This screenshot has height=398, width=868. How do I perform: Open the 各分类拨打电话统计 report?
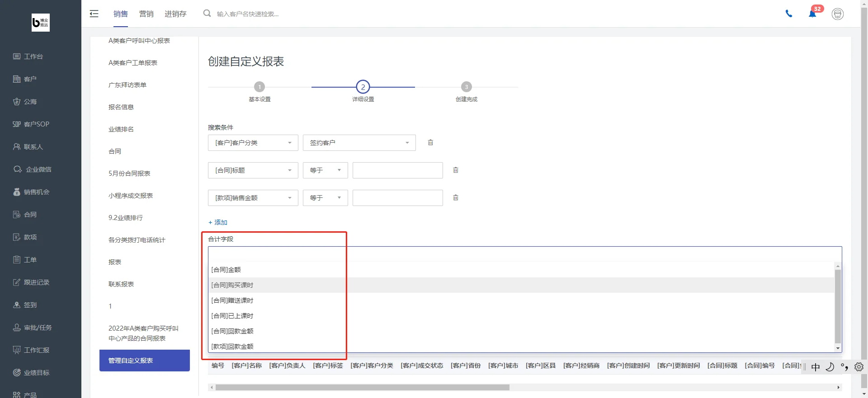pos(137,240)
